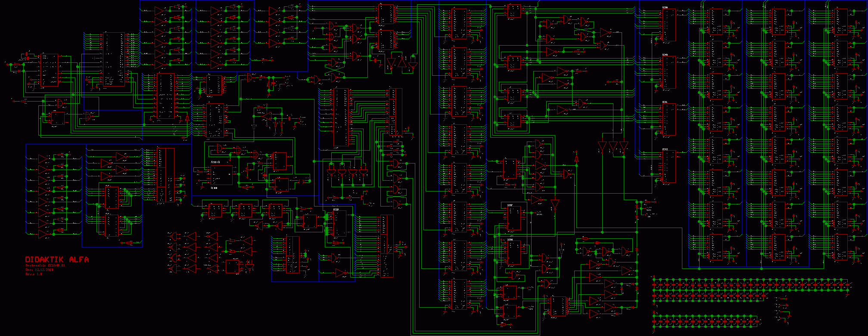Select the square unused gate above the title block area
Screen dimensions: 868x336
point(233,266)
